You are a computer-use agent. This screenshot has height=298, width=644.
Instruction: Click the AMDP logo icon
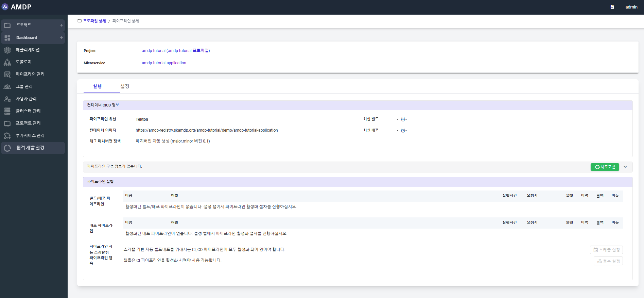pyautogui.click(x=5, y=7)
